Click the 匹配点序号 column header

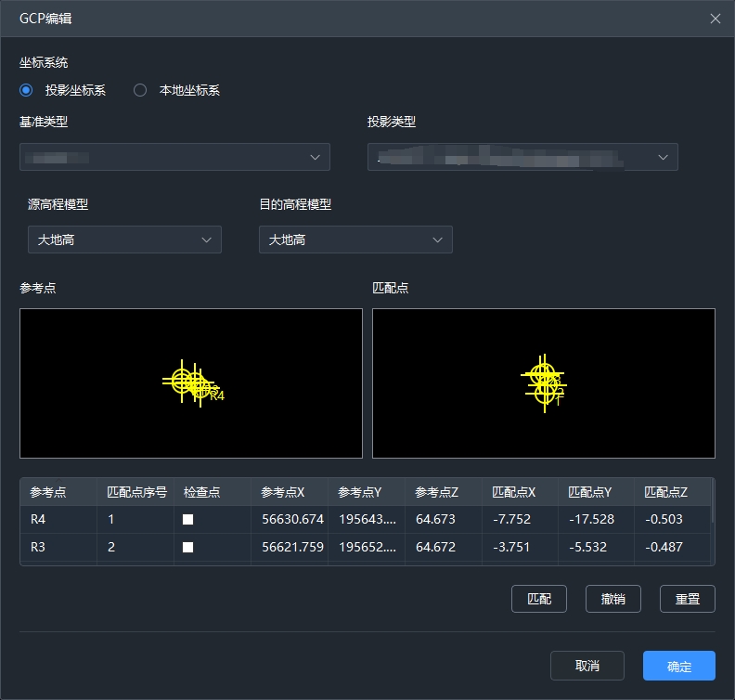[136, 492]
